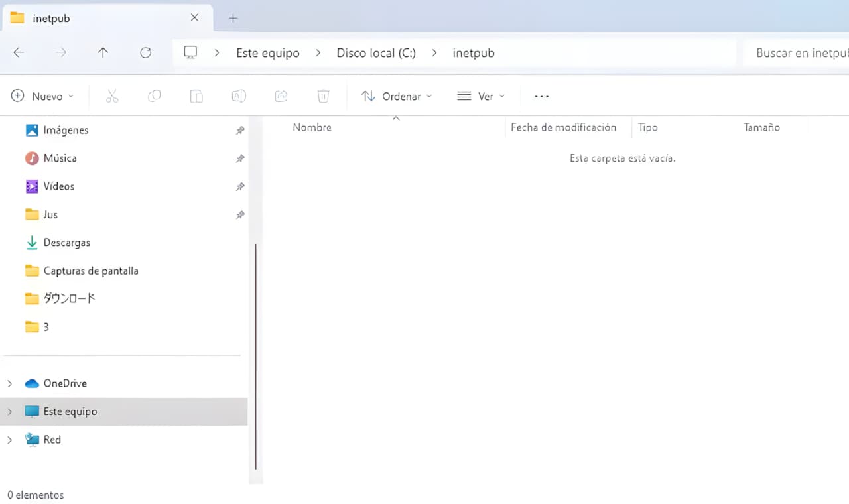Click the Up directory arrow

click(x=103, y=53)
